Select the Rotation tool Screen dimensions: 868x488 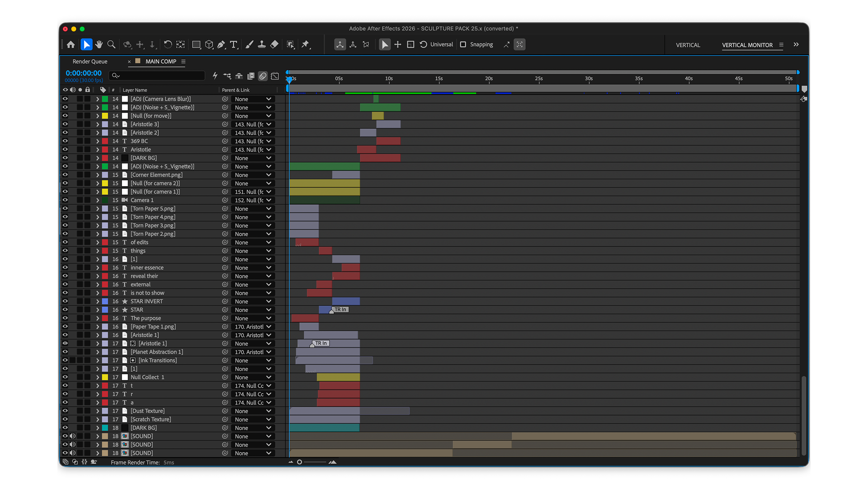pos(168,44)
